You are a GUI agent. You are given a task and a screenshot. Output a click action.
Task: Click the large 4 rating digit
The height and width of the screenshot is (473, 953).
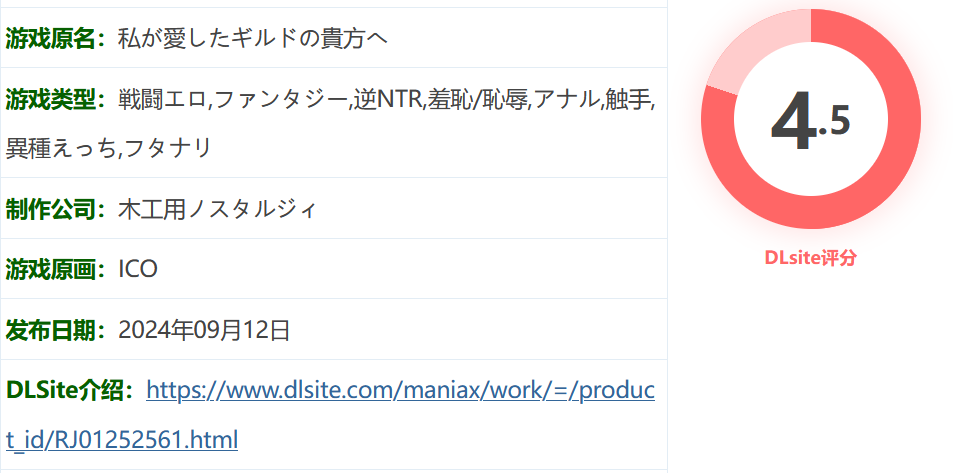[x=794, y=122]
